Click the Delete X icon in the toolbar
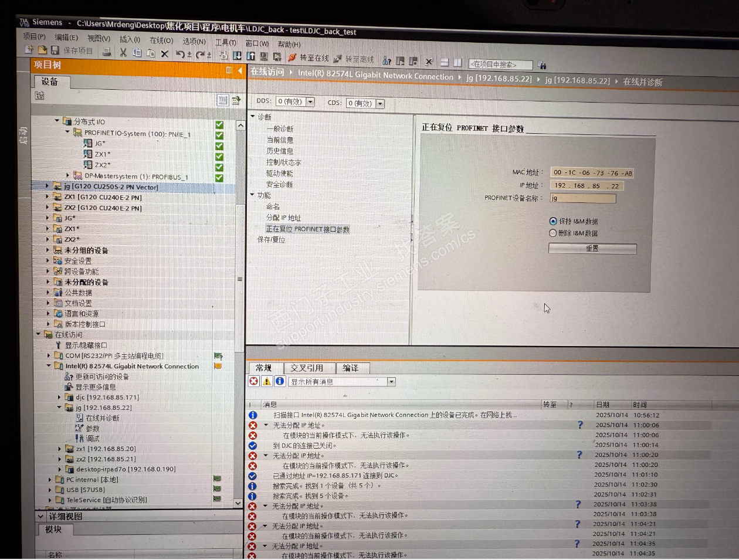Screen dimensions: 739x560 pyautogui.click(x=165, y=54)
